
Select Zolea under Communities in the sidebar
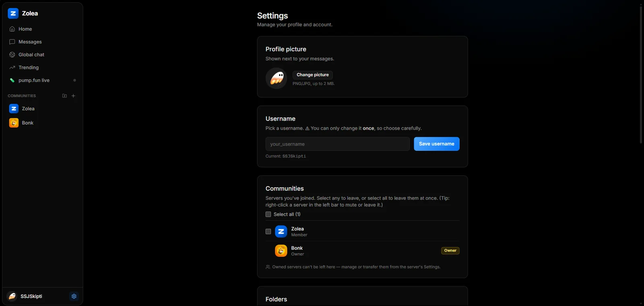(43, 109)
